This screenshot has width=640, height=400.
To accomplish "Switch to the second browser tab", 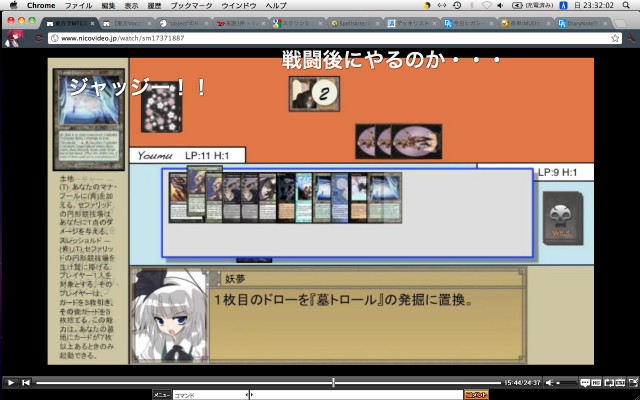I will [x=127, y=24].
